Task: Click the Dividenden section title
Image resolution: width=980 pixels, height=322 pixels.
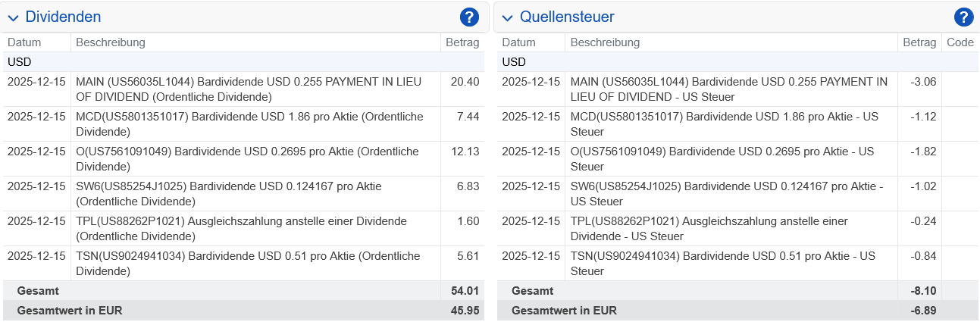Action: 63,17
